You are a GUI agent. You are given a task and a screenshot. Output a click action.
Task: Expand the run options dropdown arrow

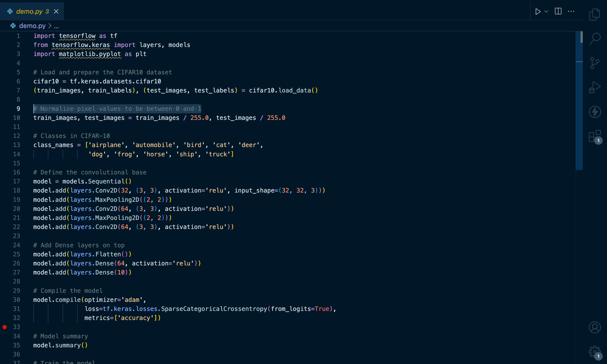[546, 11]
